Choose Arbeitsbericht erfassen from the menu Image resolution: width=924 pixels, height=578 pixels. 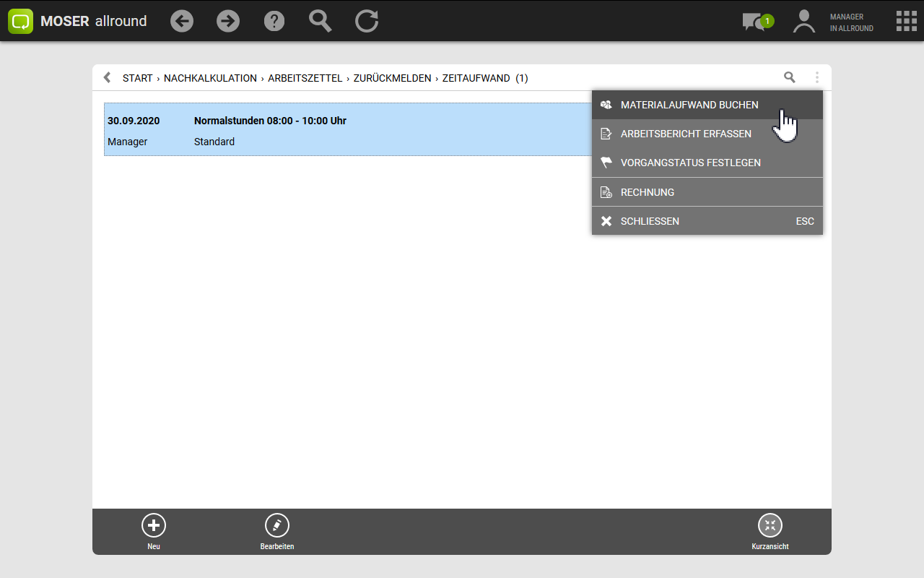click(686, 134)
